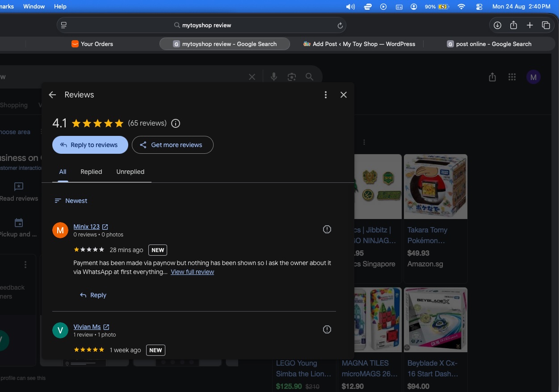559x392 pixels.
Task: Open macOS Control Center
Action: click(479, 7)
